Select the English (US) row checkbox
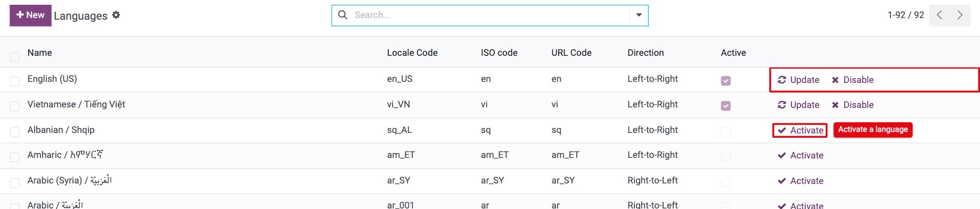 tap(15, 81)
